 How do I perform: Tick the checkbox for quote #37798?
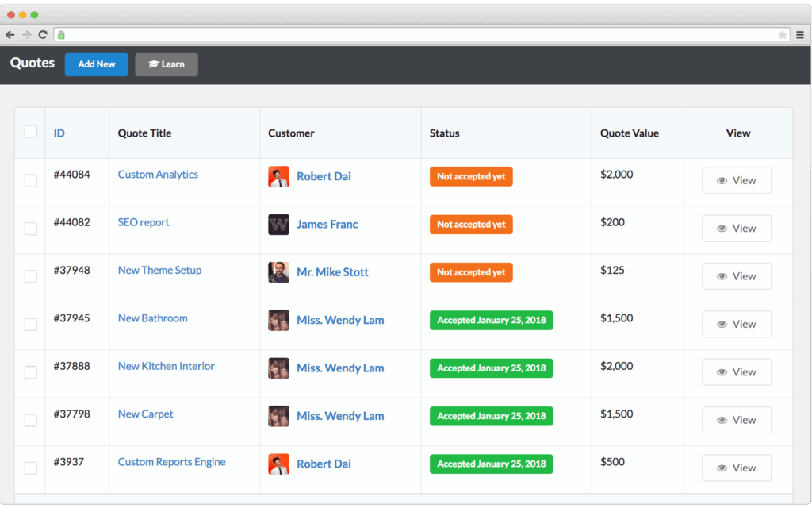(x=31, y=420)
